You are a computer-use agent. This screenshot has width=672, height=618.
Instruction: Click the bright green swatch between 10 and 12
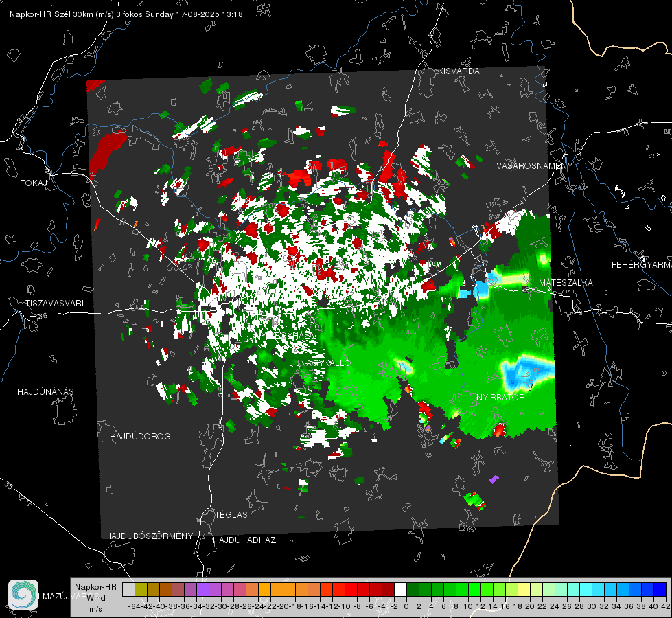[x=474, y=589]
